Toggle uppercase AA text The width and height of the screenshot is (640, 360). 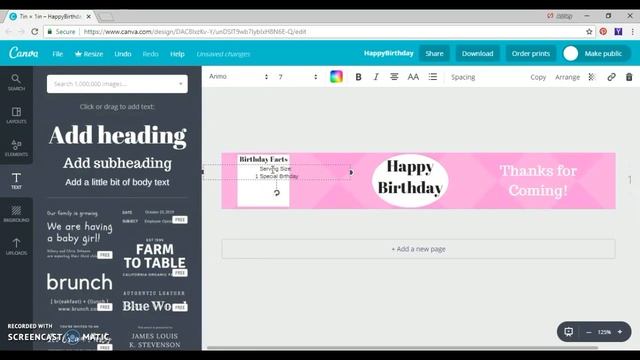[x=413, y=77]
